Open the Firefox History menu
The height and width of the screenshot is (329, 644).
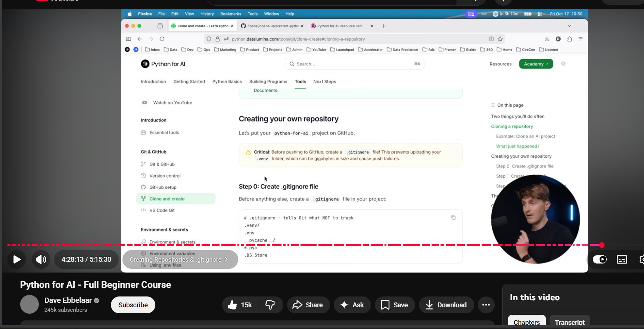pos(207,14)
